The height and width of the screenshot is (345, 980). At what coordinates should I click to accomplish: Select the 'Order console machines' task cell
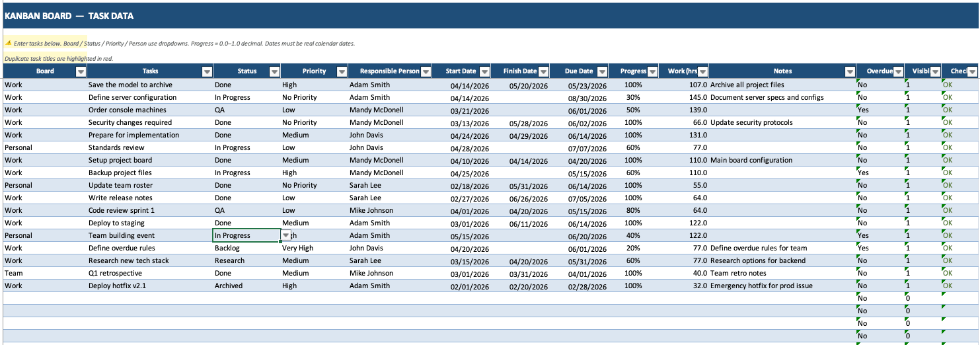150,110
